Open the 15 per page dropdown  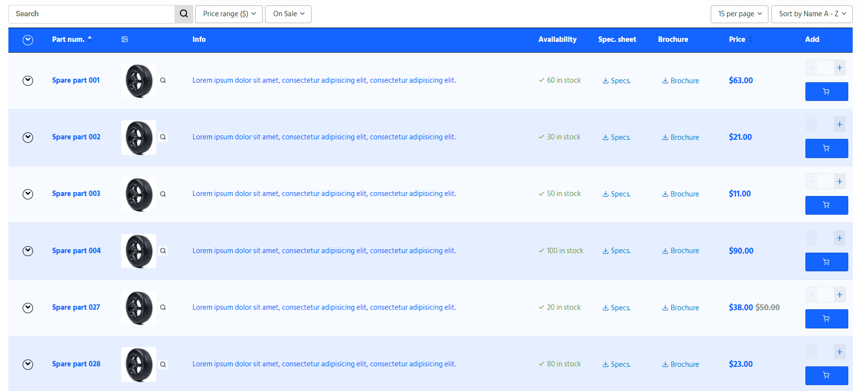pyautogui.click(x=739, y=14)
